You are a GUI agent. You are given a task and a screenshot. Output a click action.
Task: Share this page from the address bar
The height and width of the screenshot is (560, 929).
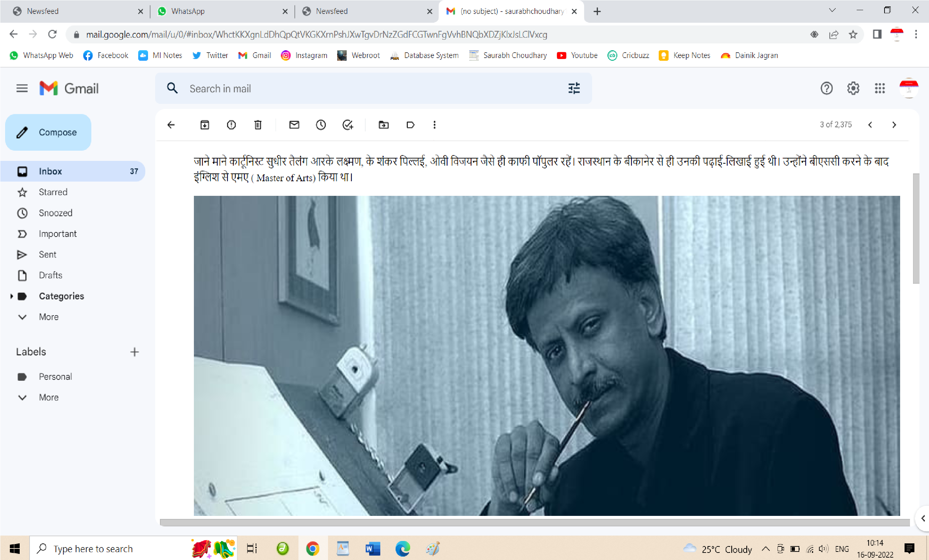834,34
